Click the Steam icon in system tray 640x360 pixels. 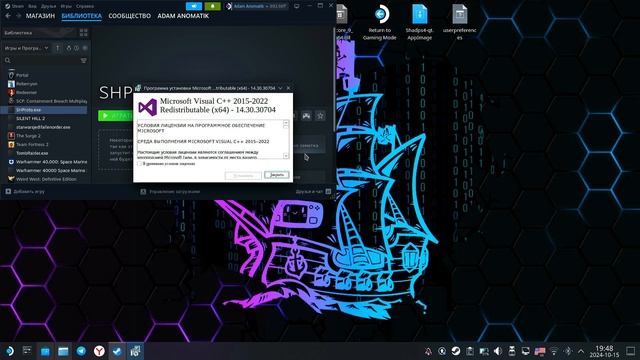(x=456, y=351)
